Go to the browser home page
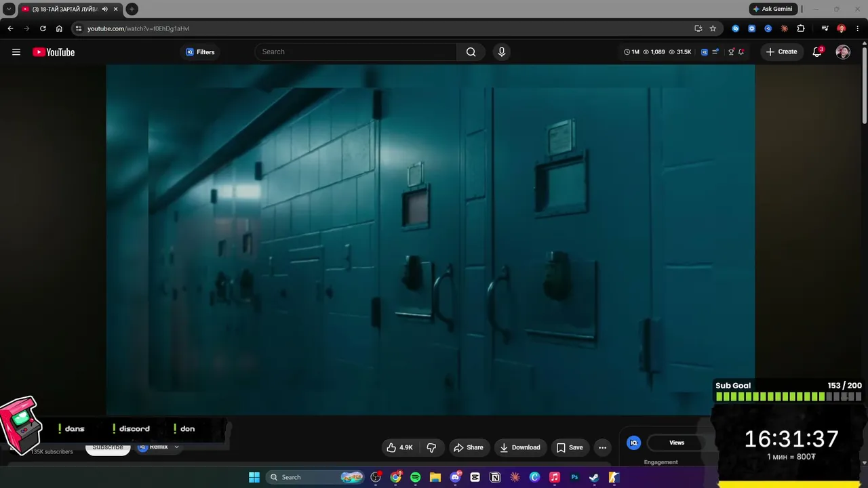 (x=59, y=28)
